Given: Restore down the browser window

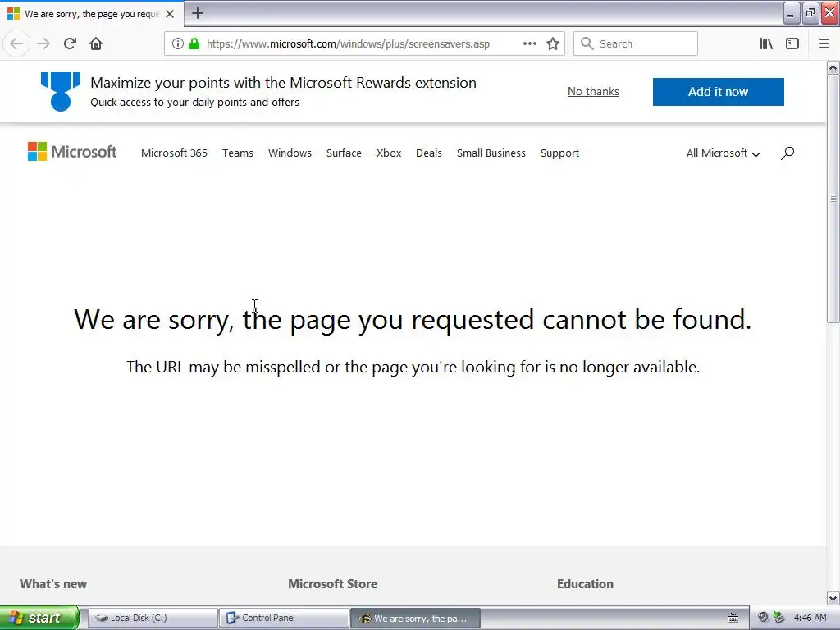Looking at the screenshot, I should [810, 13].
